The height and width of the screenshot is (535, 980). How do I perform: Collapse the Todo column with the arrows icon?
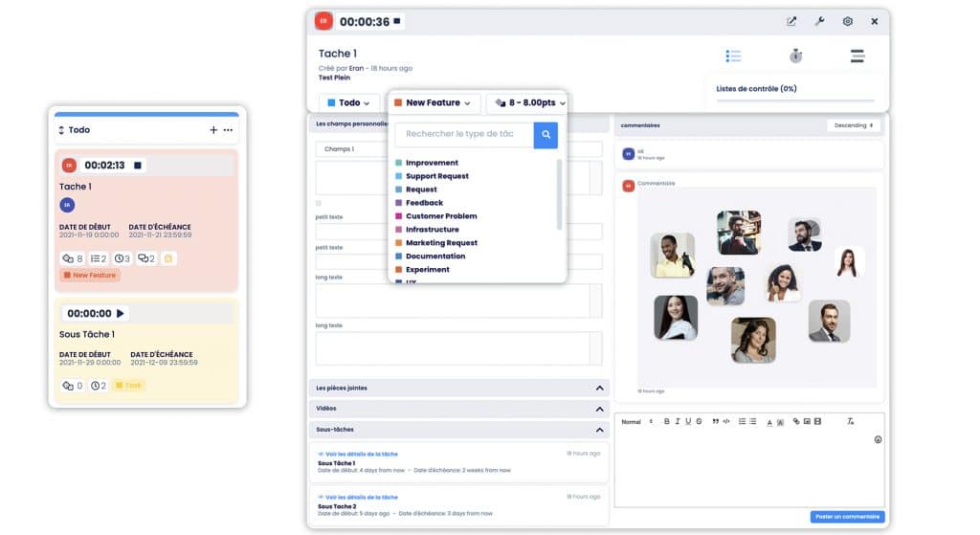click(x=61, y=130)
